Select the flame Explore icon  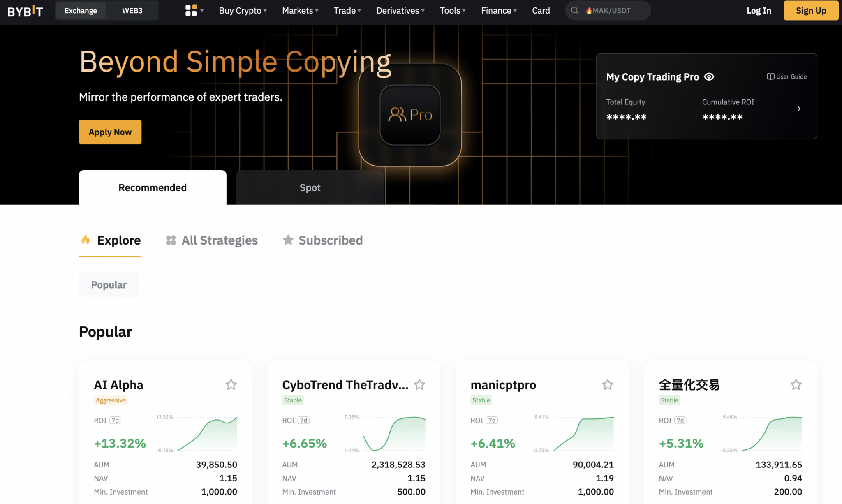click(86, 240)
